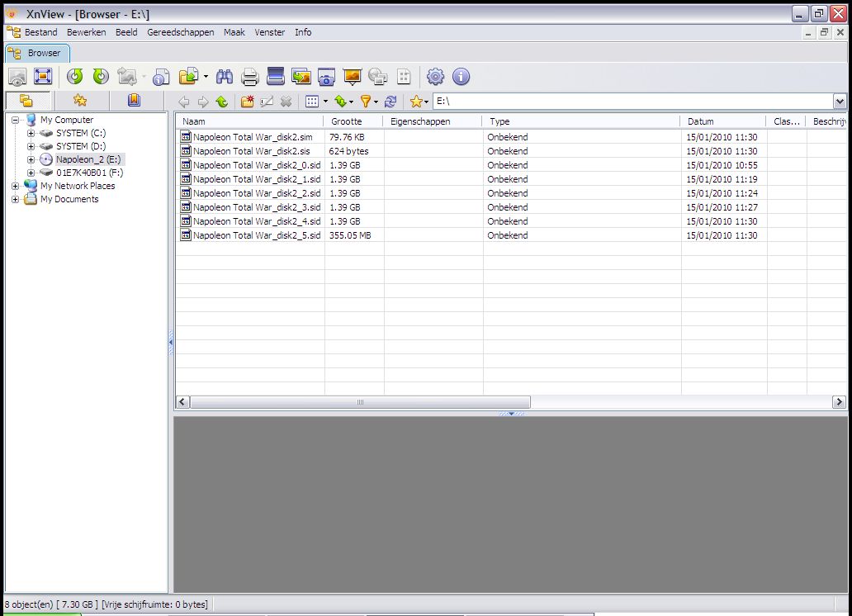Switch to the Categories bookmark tab
The height and width of the screenshot is (616, 852).
[x=134, y=101]
